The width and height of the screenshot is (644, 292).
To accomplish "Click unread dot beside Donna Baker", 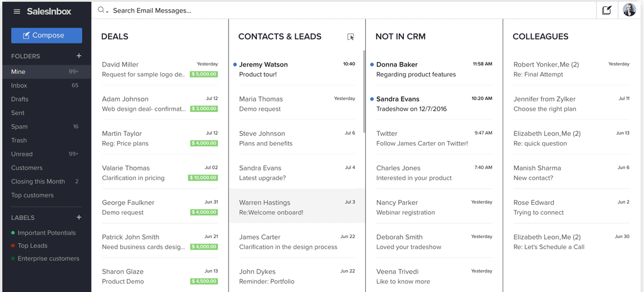I will 372,65.
